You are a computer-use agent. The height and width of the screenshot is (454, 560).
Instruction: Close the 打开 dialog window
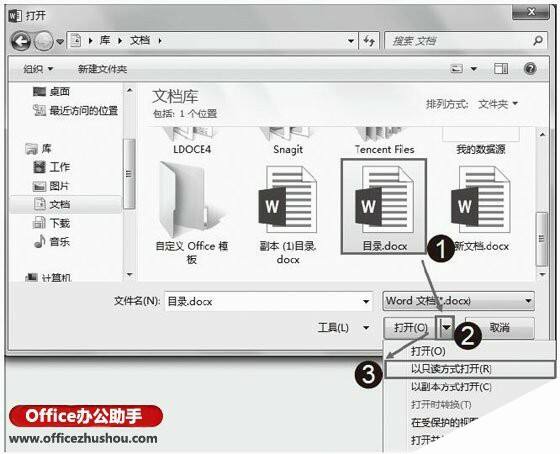(531, 12)
